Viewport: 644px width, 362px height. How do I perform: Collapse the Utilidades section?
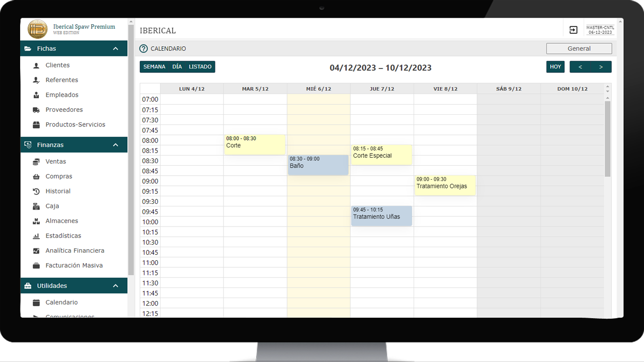coord(116,286)
